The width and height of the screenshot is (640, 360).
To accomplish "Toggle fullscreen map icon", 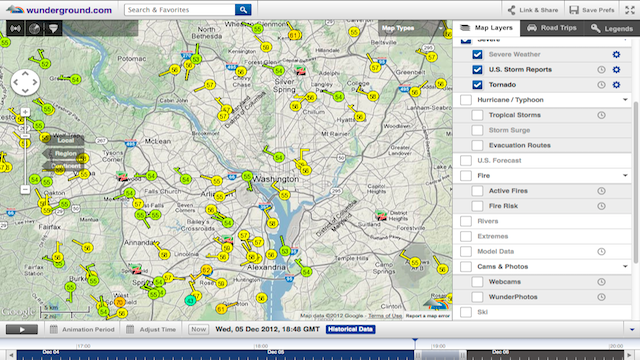I will (x=630, y=10).
